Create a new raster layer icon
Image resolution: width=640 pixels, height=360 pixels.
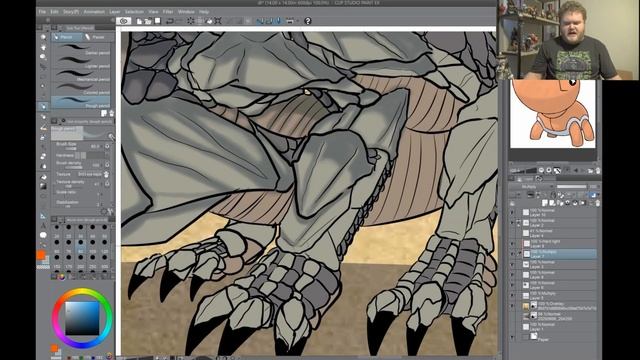[544, 203]
